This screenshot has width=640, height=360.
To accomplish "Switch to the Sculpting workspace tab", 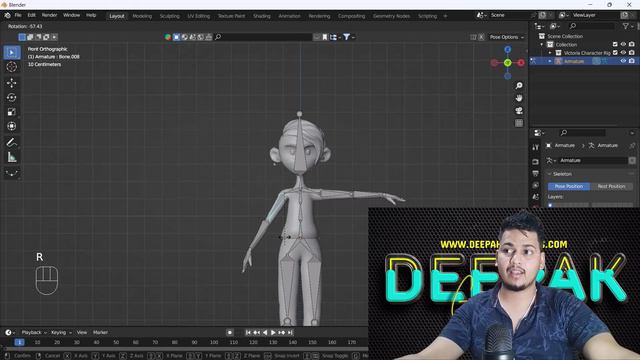I will [169, 16].
